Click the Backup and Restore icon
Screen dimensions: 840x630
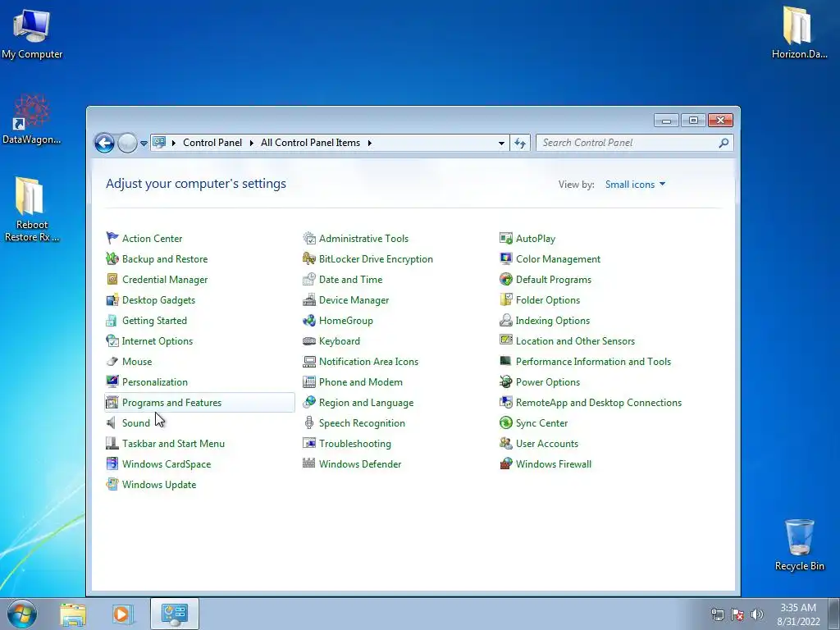(112, 258)
